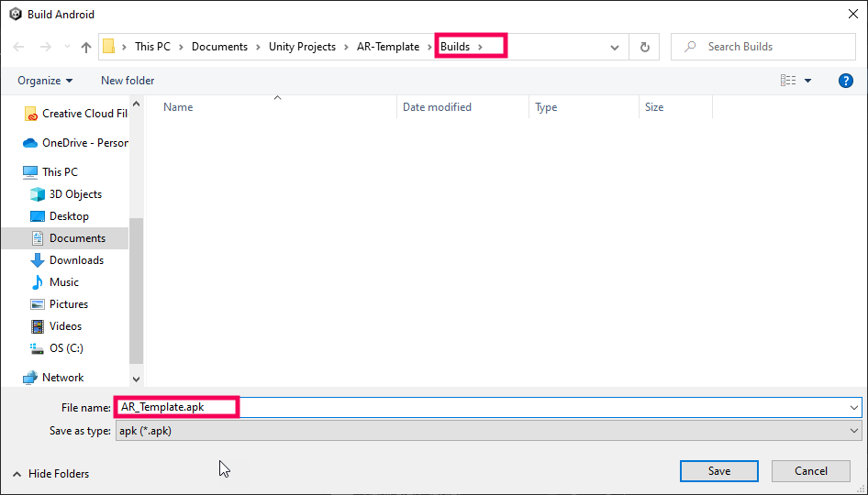Image resolution: width=868 pixels, height=495 pixels.
Task: Cancel the Build Android dialog
Action: (810, 471)
